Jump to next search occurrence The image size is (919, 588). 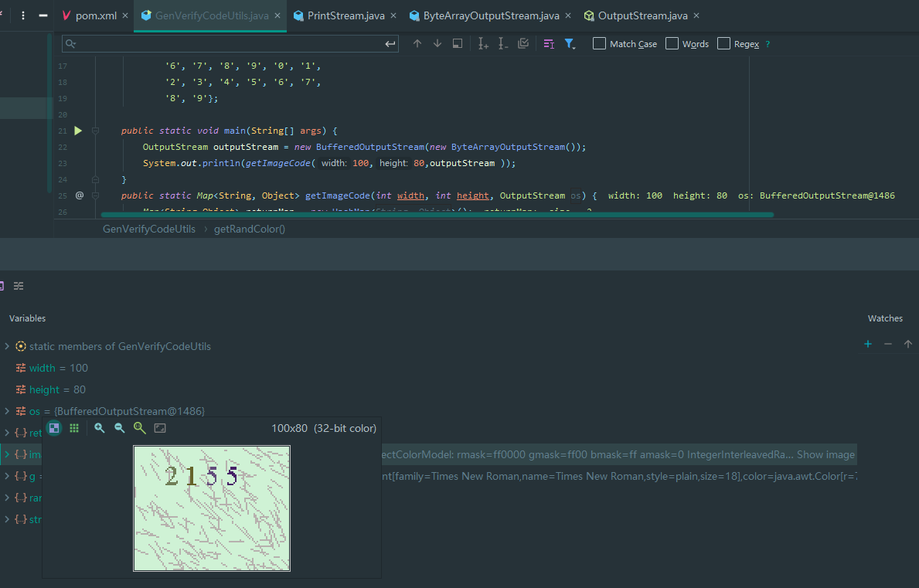[x=437, y=44]
